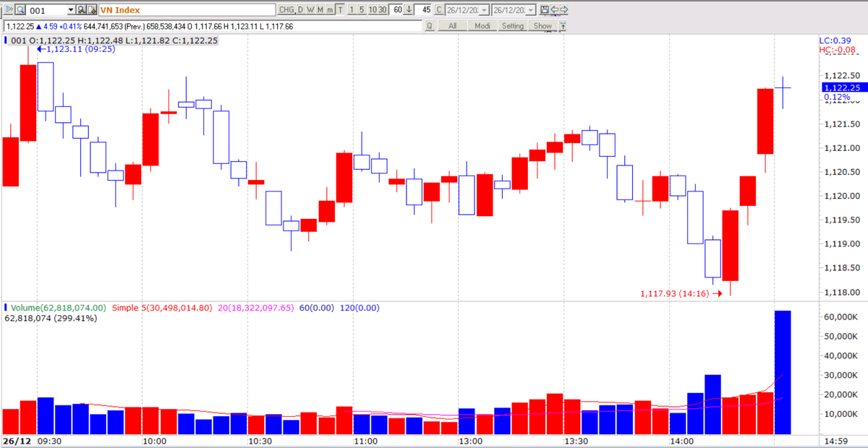Click the save chart floppy disk icon
This screenshot has width=868, height=448.
[544, 10]
